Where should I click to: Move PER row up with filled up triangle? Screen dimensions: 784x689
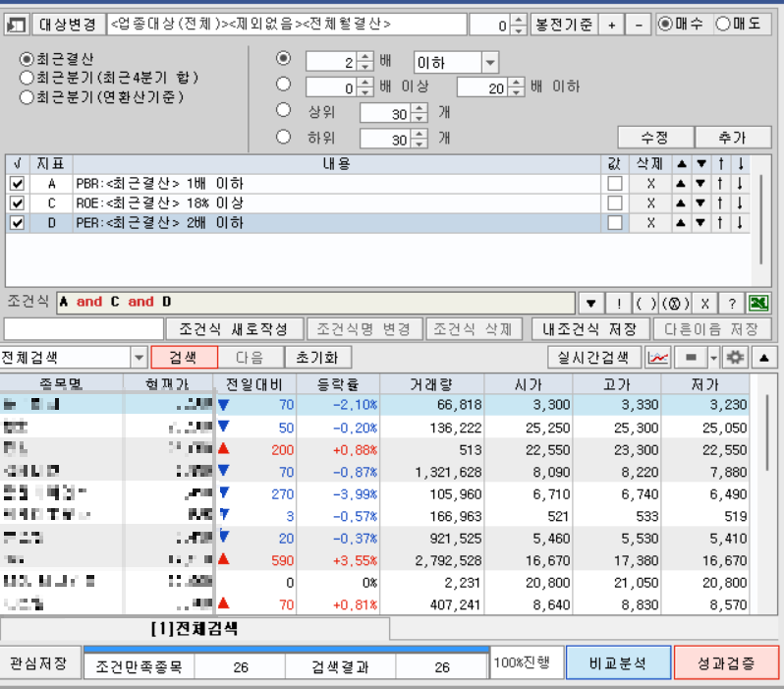[681, 223]
